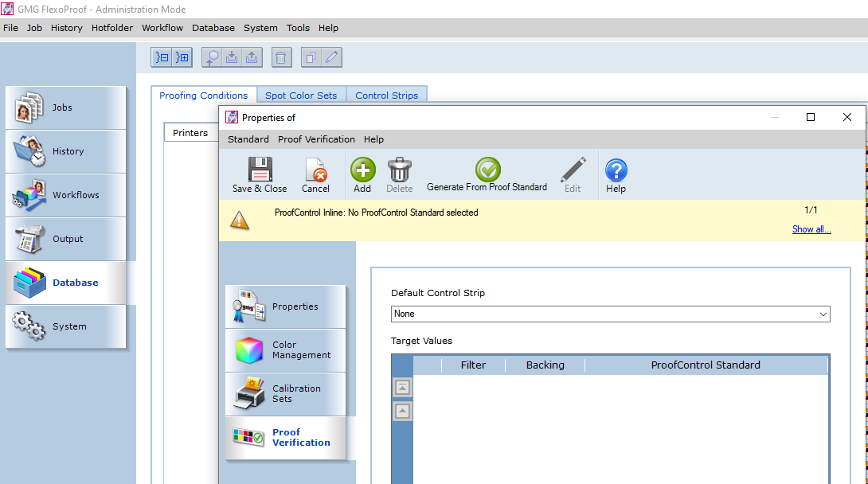Open the Tools menu
This screenshot has width=868, height=484.
(298, 28)
